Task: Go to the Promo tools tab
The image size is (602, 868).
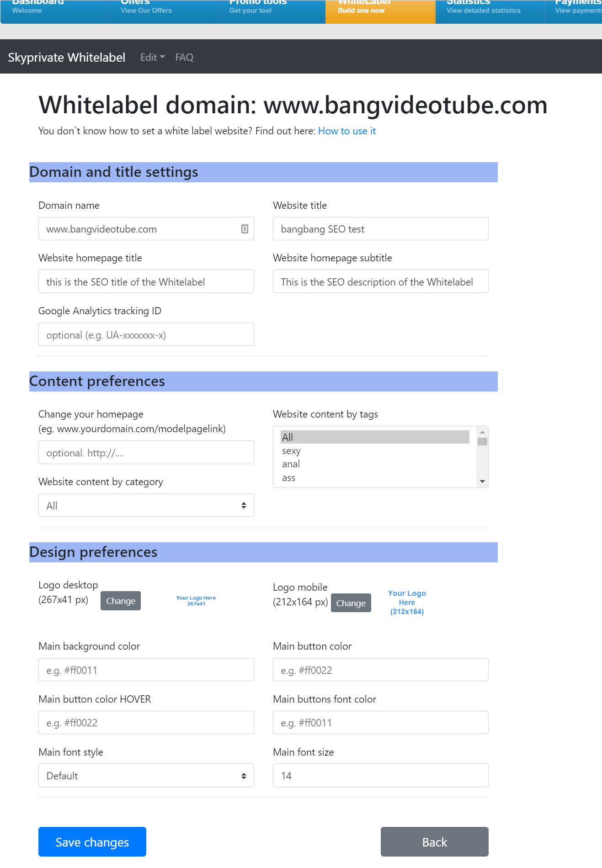Action: 272,11
